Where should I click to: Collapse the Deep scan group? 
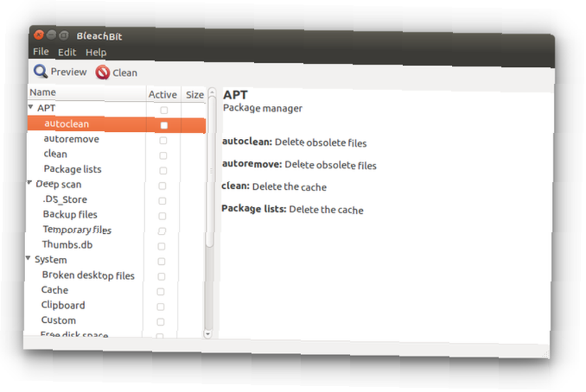[x=29, y=182]
